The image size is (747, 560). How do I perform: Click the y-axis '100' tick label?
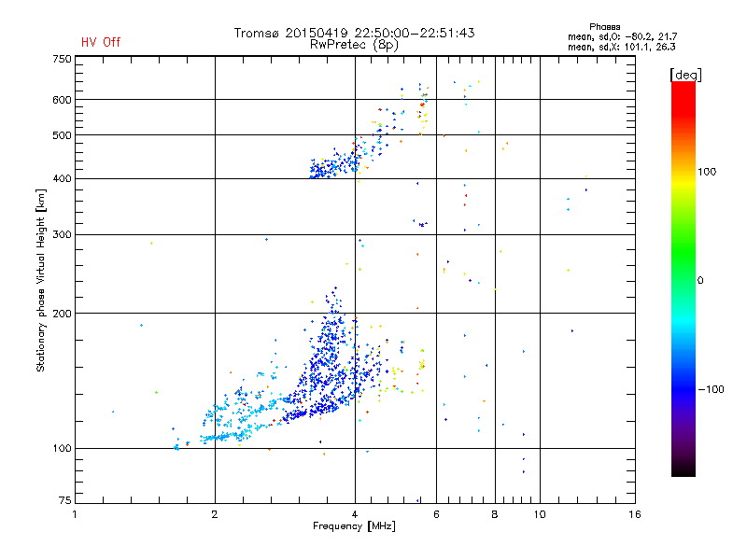tap(63, 448)
